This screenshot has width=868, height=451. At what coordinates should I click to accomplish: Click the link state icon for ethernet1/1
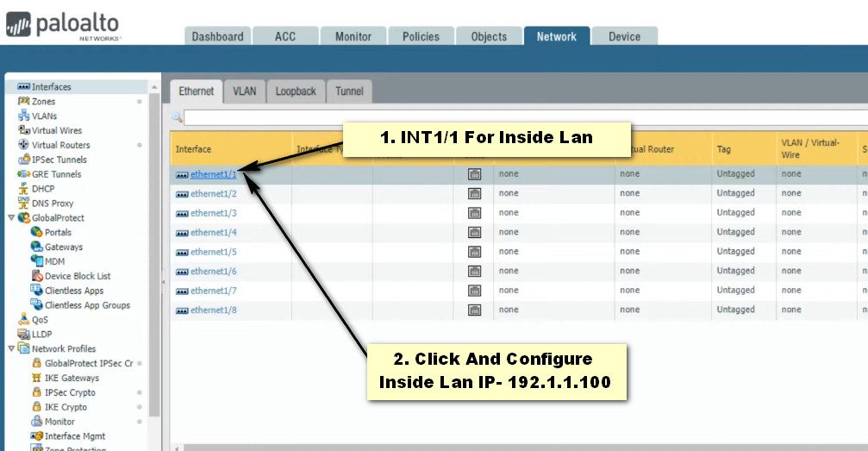tap(474, 174)
